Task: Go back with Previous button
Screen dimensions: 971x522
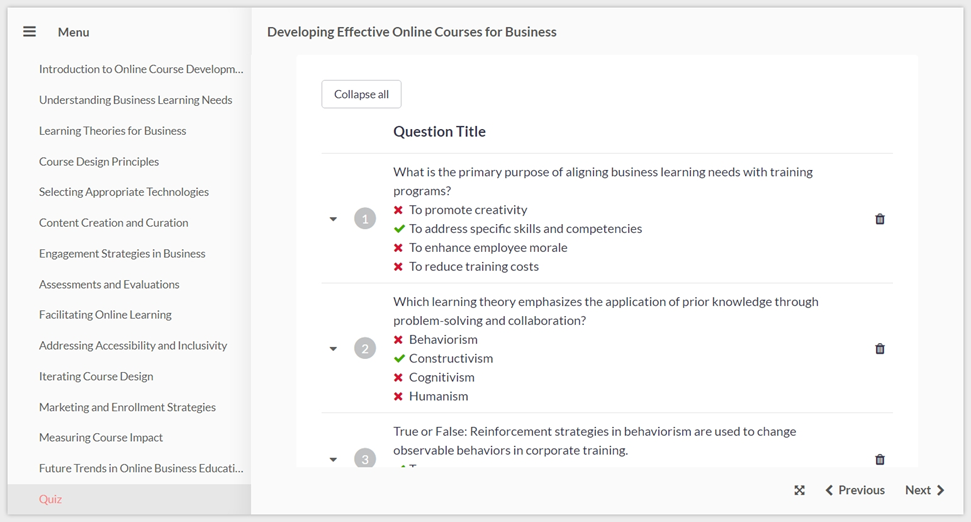Action: coord(855,490)
